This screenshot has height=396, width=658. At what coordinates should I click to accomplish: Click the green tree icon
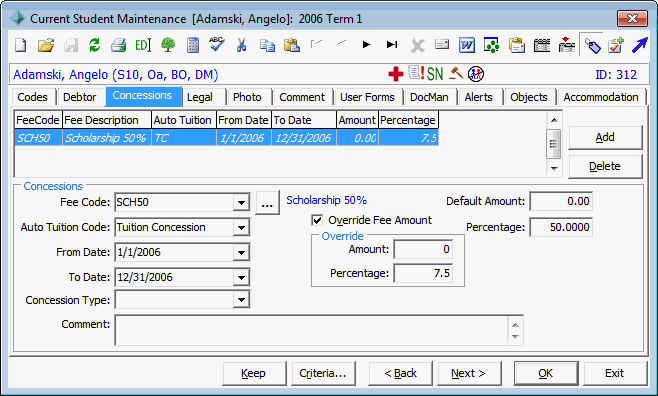[x=168, y=44]
